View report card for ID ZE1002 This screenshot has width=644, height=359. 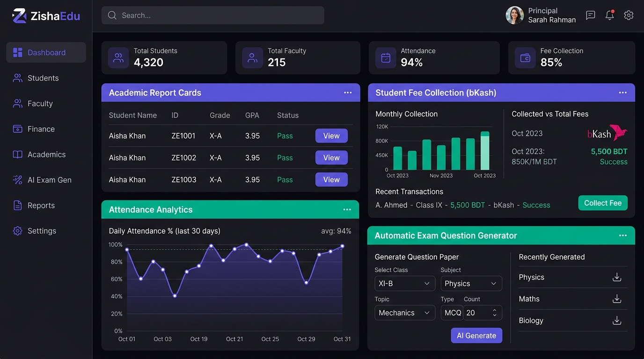click(x=331, y=158)
